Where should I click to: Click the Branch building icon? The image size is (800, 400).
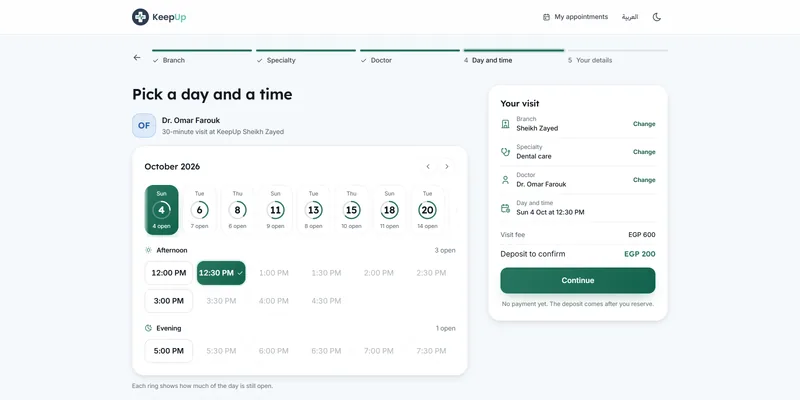[505, 124]
